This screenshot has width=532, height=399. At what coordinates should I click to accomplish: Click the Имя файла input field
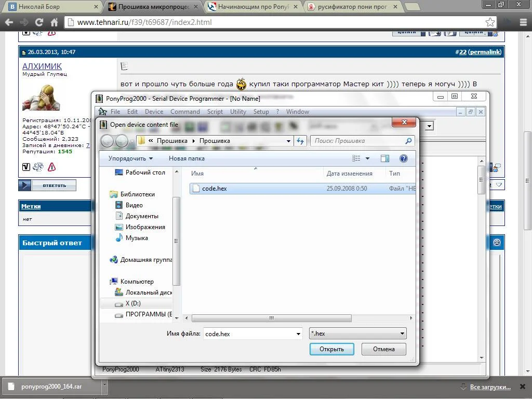pyautogui.click(x=249, y=334)
